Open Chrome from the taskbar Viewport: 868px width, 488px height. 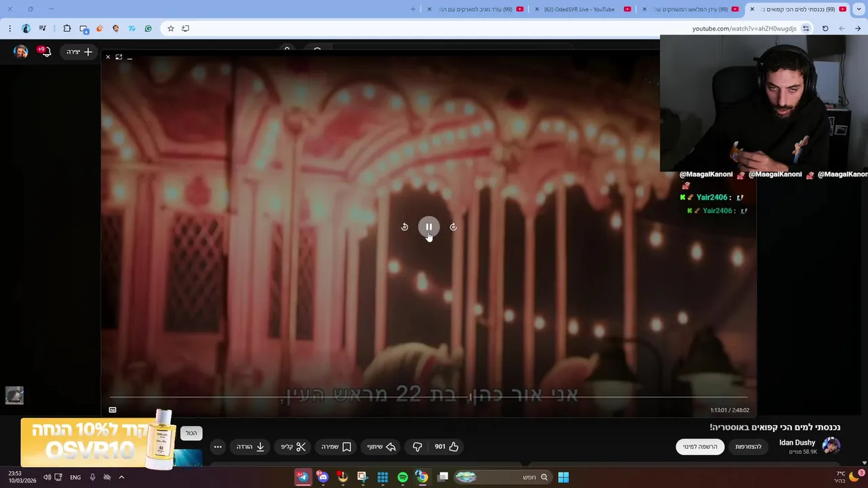[x=422, y=477]
